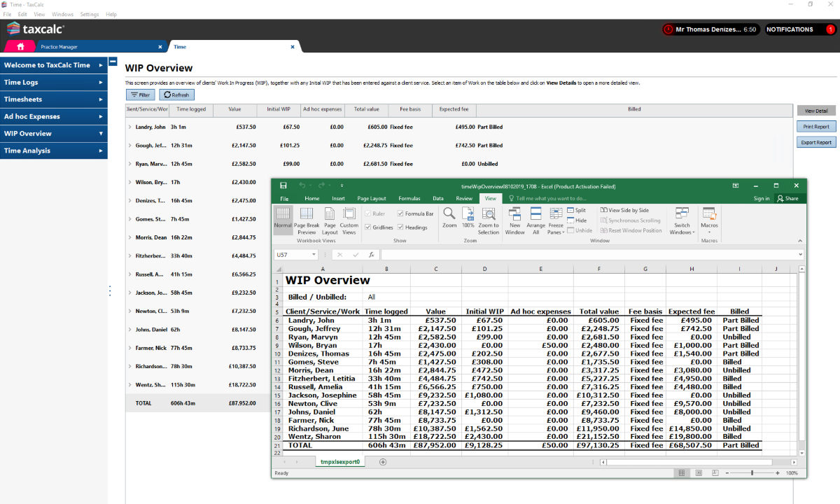This screenshot has height=504, width=840.
Task: Select the tmpxlsexport0 sheet tab
Action: point(340,461)
